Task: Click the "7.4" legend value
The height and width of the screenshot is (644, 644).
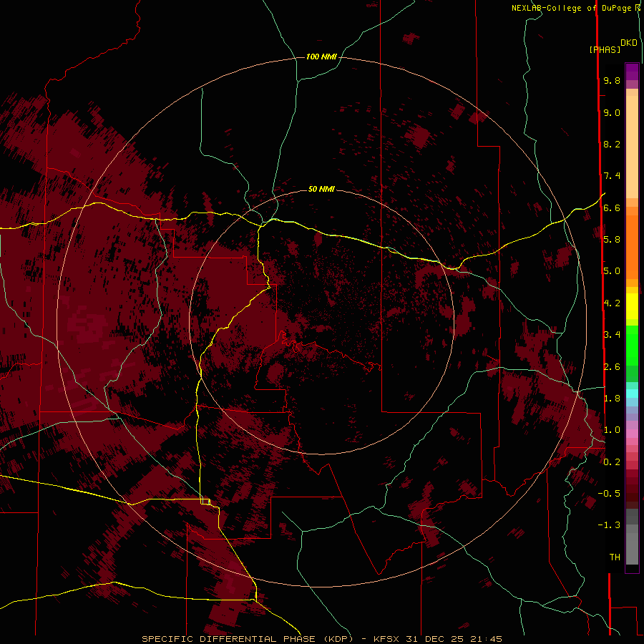Action: 612,176
